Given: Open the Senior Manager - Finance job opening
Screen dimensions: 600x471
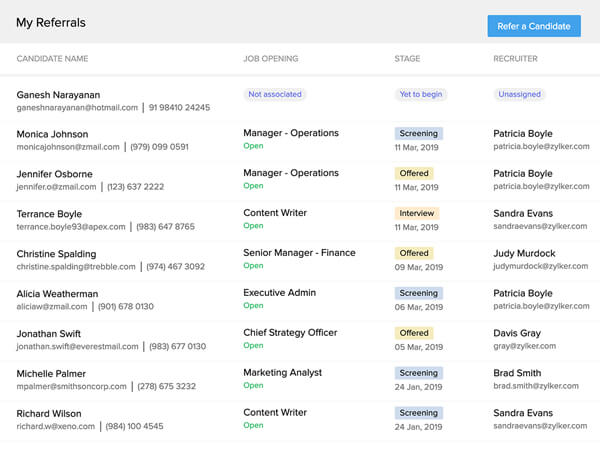Looking at the screenshot, I should 299,253.
